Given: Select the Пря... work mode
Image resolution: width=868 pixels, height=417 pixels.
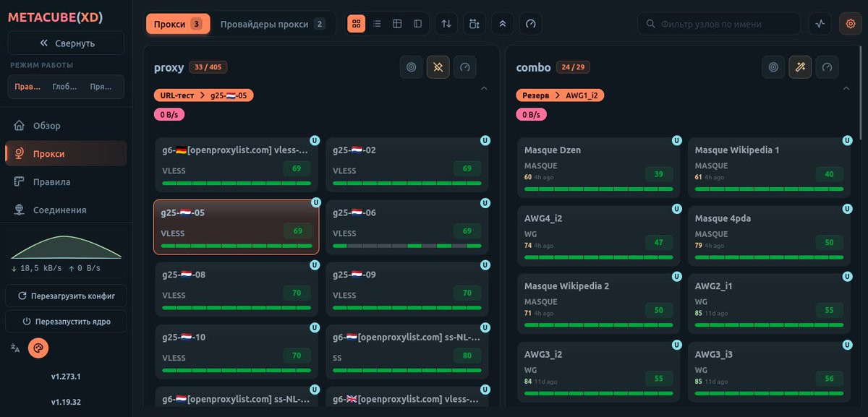Looking at the screenshot, I should click(103, 87).
